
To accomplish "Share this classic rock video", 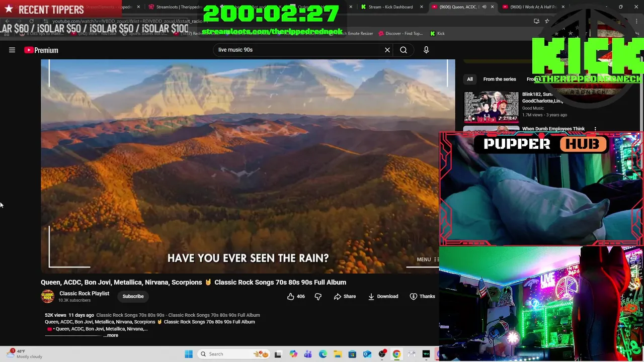I will (x=345, y=296).
